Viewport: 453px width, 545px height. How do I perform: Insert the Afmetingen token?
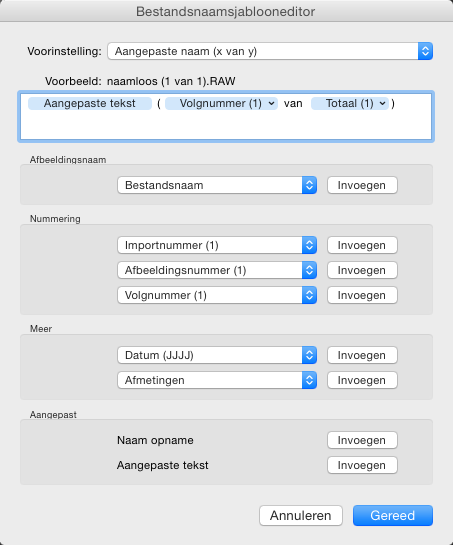pos(362,380)
